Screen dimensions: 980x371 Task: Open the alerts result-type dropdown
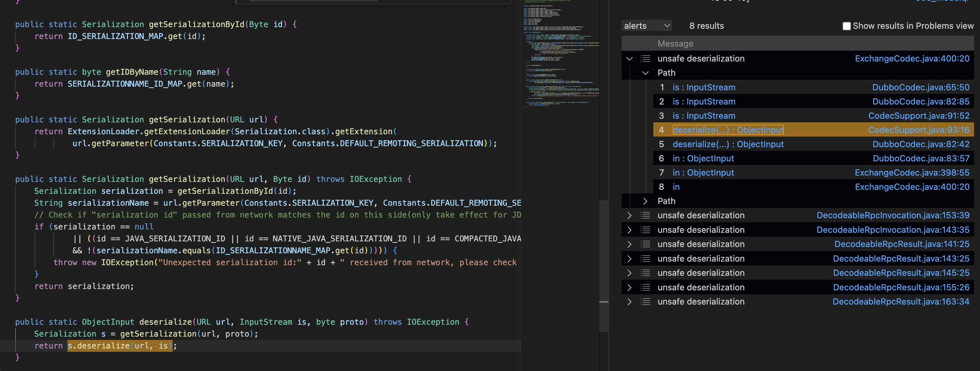(x=646, y=26)
